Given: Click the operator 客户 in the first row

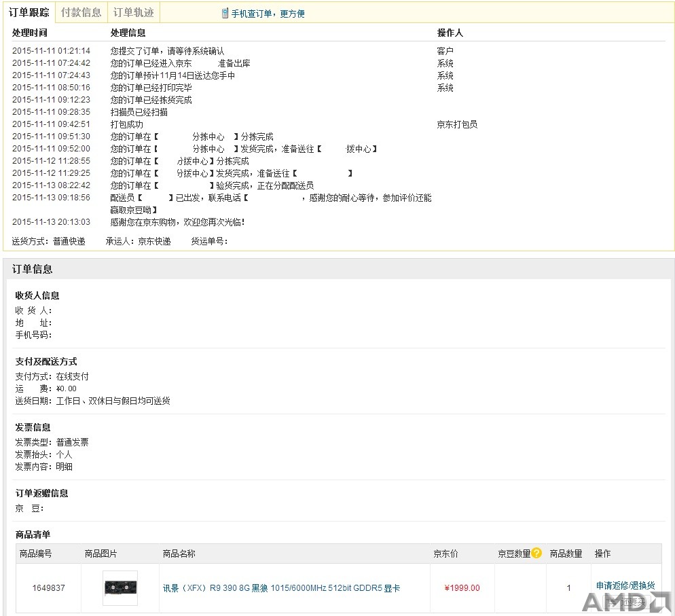Looking at the screenshot, I should point(445,51).
